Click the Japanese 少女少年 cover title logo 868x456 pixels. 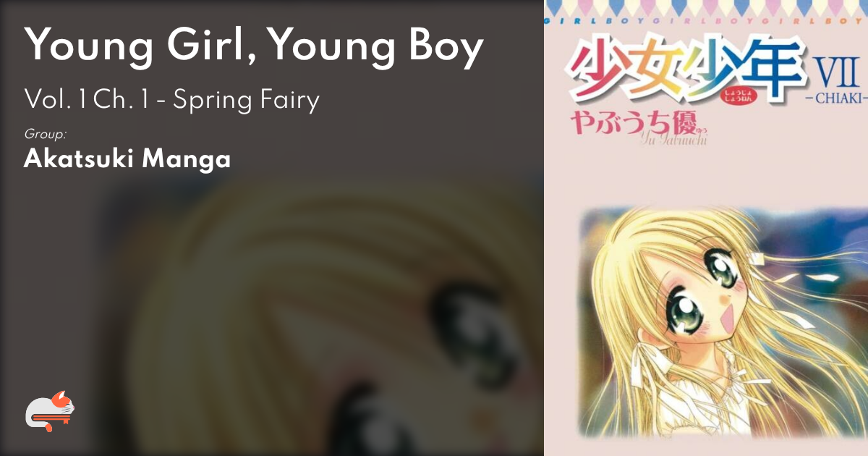click(x=685, y=73)
